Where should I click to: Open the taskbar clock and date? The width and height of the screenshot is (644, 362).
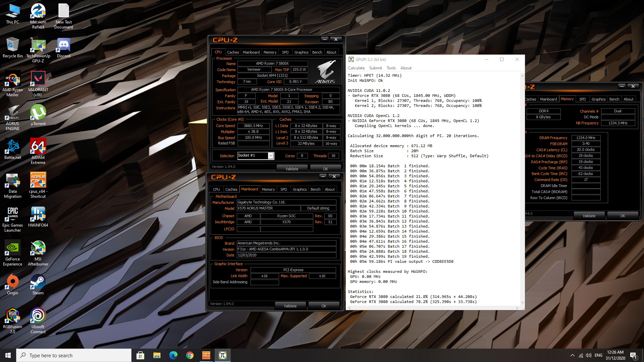click(x=615, y=355)
